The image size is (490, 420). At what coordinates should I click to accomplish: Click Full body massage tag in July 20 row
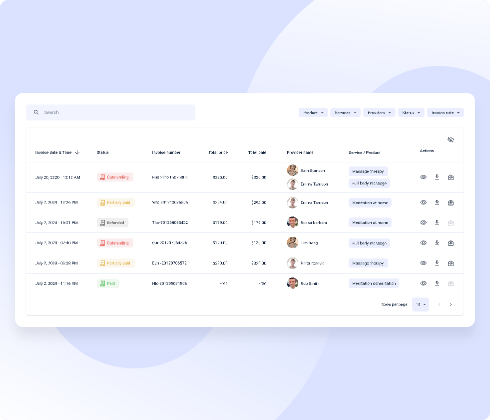(369, 183)
